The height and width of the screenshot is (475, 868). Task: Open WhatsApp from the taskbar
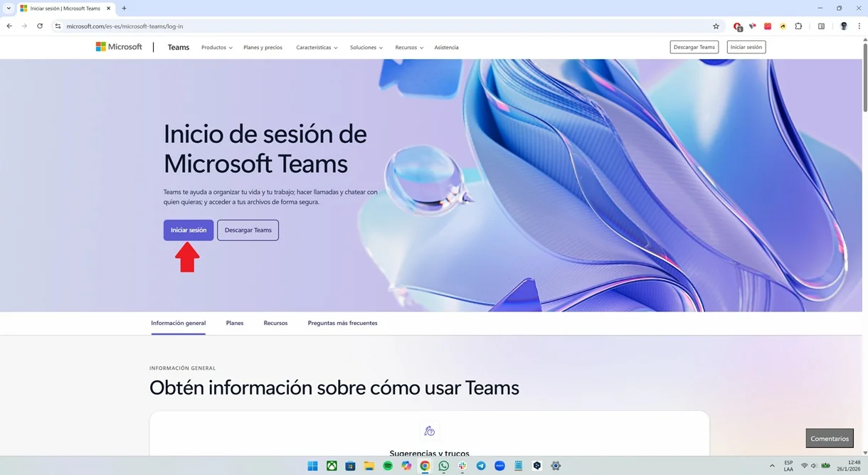[444, 466]
